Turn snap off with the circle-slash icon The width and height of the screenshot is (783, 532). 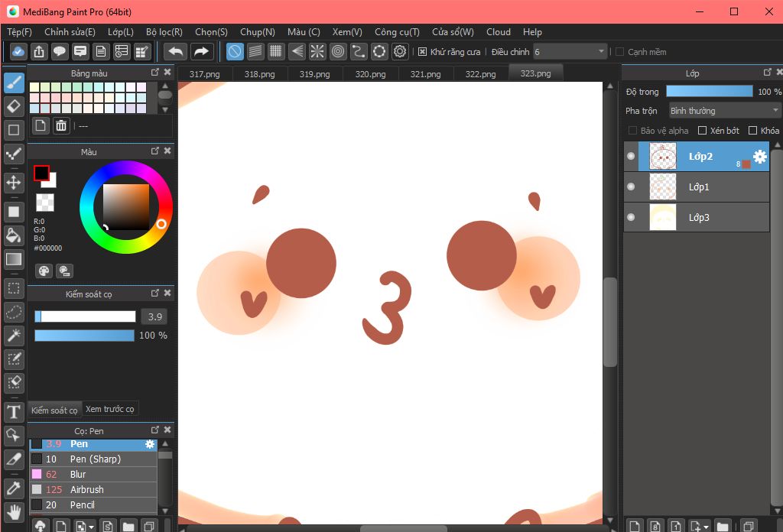(x=235, y=51)
